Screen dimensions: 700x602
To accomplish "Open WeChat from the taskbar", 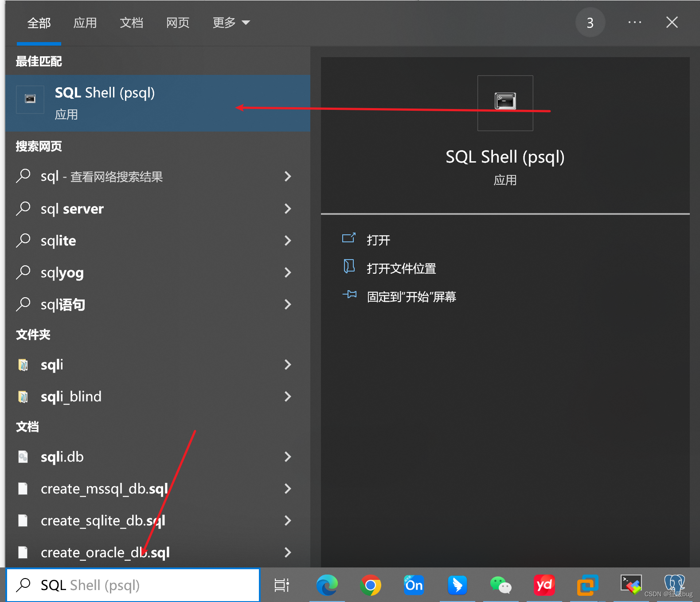I will (x=501, y=585).
